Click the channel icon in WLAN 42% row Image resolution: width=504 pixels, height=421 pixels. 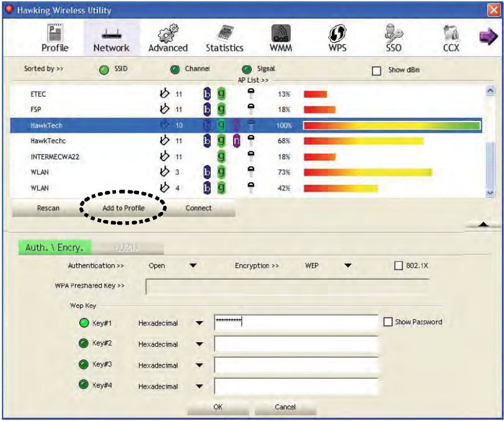coord(164,187)
